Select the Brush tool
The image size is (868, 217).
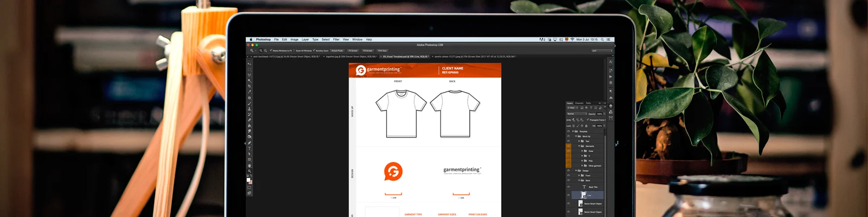click(250, 103)
